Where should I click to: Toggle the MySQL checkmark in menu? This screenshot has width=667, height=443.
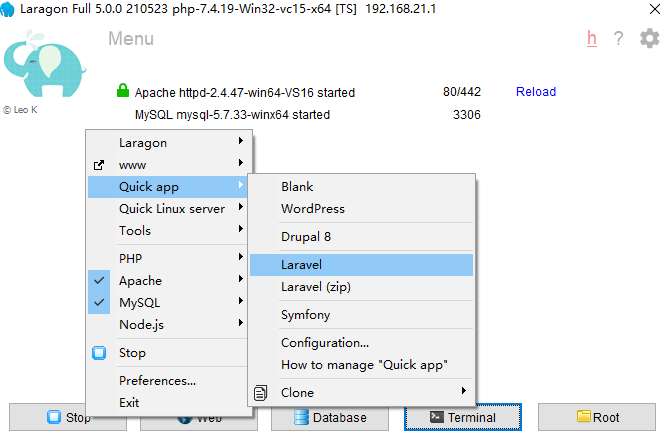coord(99,303)
